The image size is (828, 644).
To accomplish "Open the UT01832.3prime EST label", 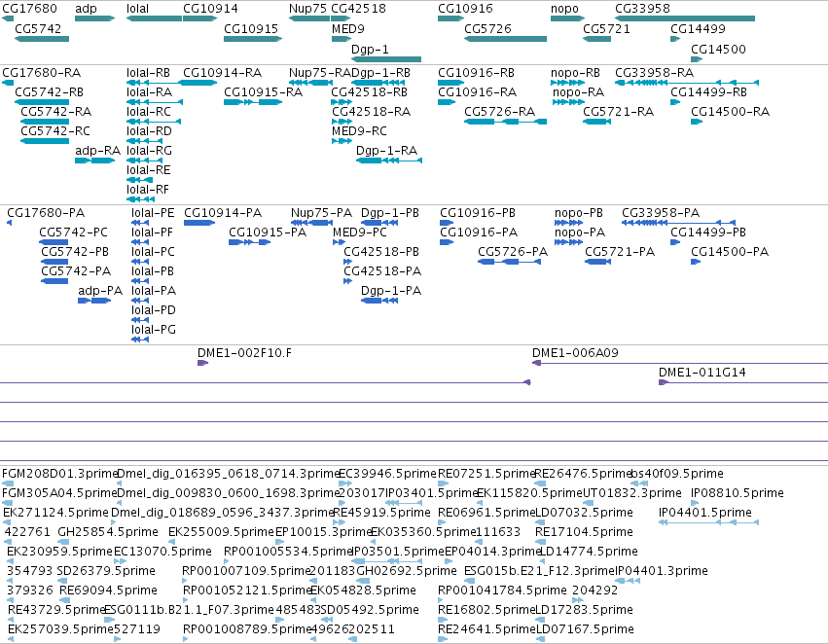I will (x=632, y=493).
